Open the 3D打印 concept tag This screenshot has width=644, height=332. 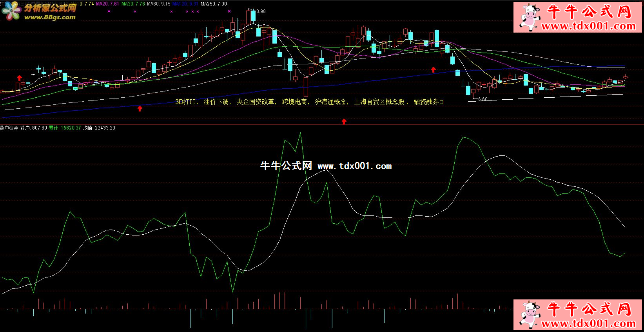tap(186, 102)
